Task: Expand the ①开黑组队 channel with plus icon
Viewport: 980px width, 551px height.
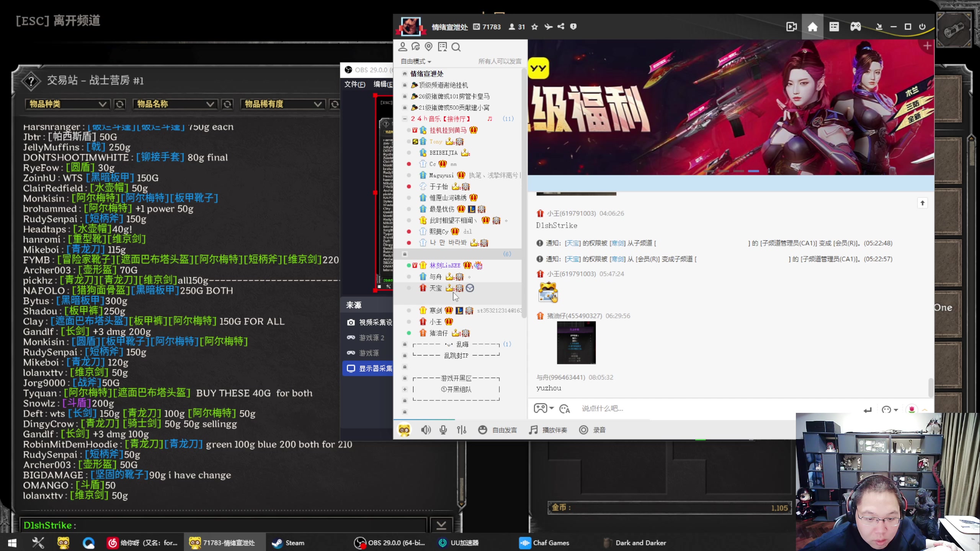Action: 405,390
